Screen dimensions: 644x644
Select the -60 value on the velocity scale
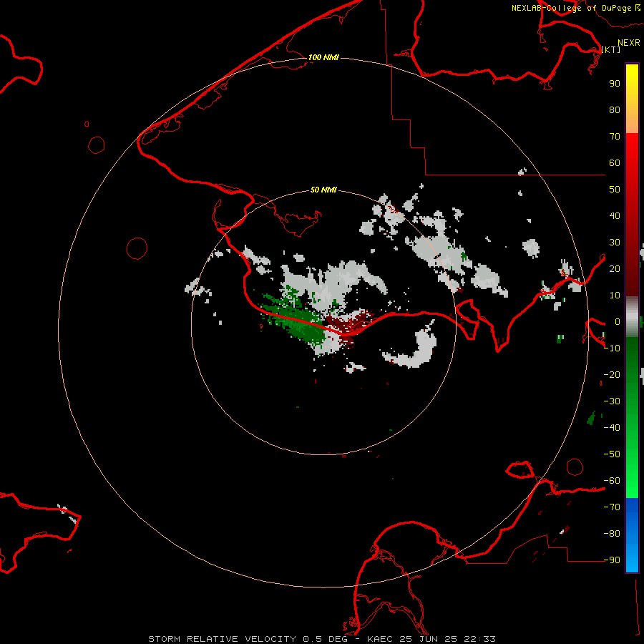pos(612,481)
